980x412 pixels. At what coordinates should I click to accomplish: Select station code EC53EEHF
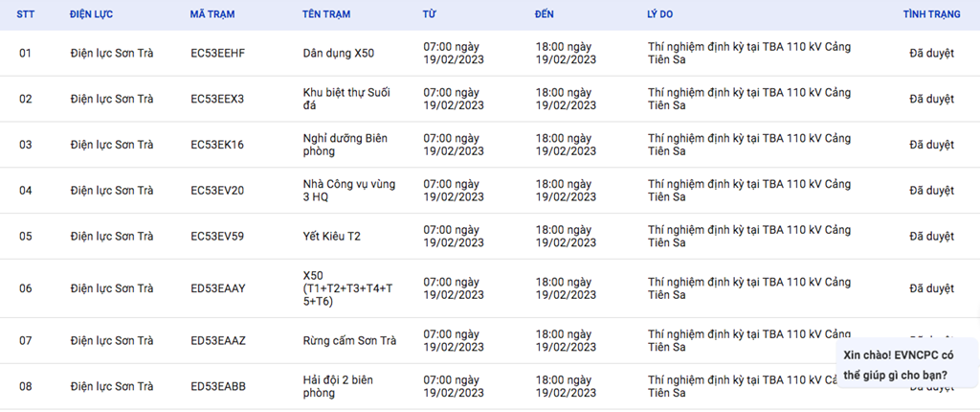point(218,54)
